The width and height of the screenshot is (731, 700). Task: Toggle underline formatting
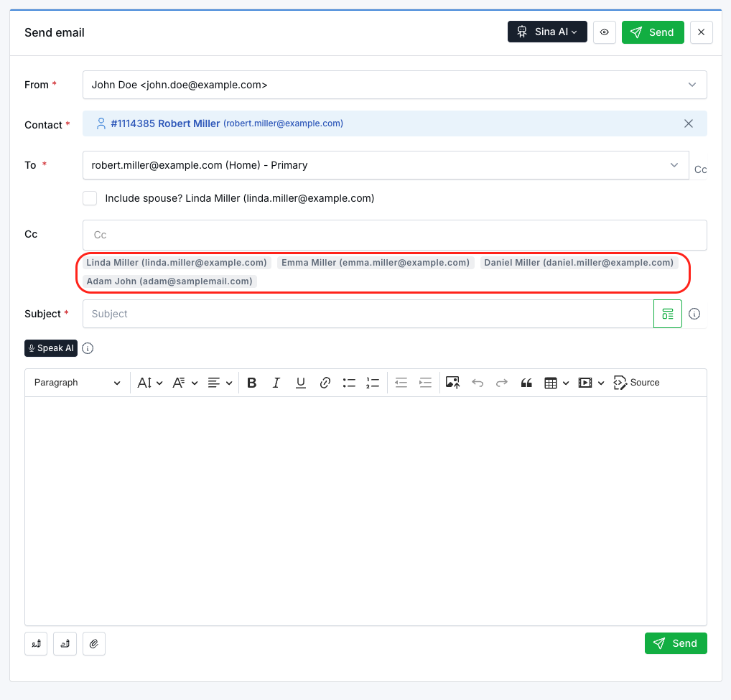pyautogui.click(x=301, y=383)
